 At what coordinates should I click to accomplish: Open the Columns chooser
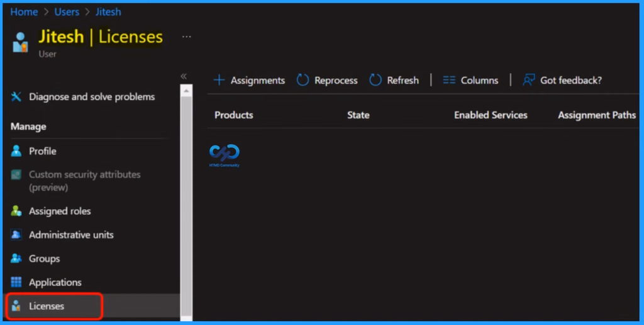(479, 80)
